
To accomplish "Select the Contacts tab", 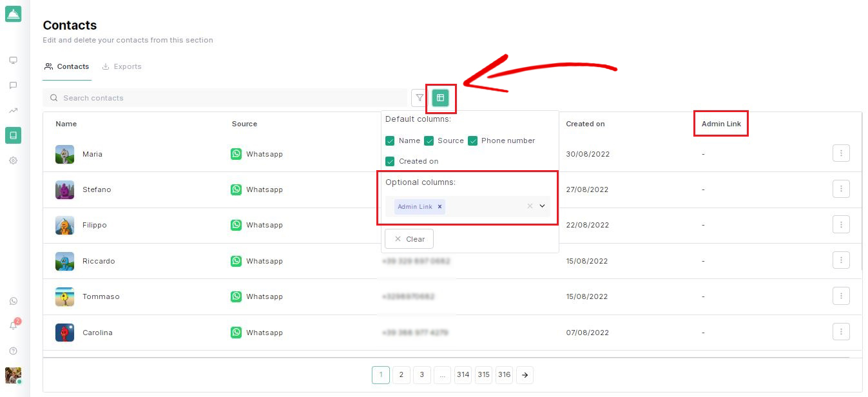I will (67, 66).
